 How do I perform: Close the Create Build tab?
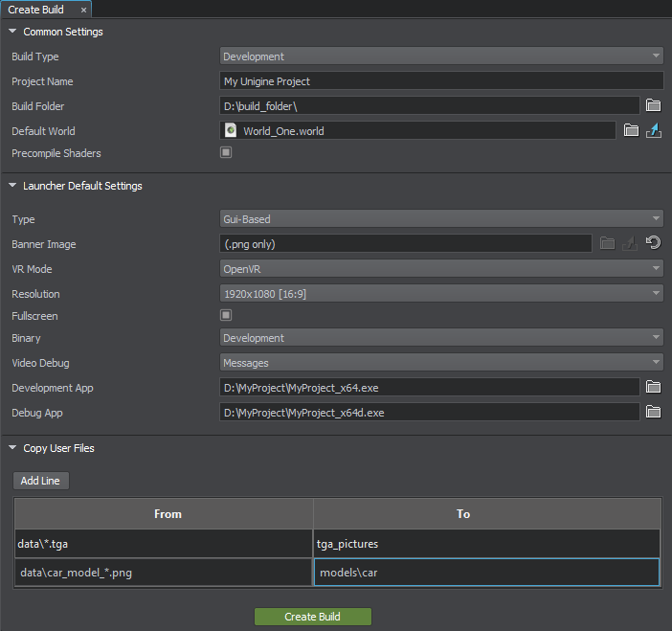coord(83,10)
